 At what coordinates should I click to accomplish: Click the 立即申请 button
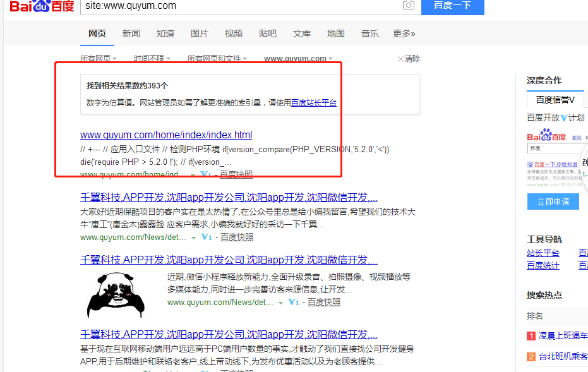pos(553,201)
